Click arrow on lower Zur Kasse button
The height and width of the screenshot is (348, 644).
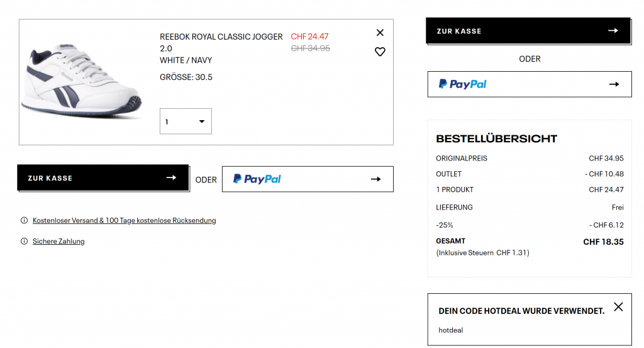[171, 178]
